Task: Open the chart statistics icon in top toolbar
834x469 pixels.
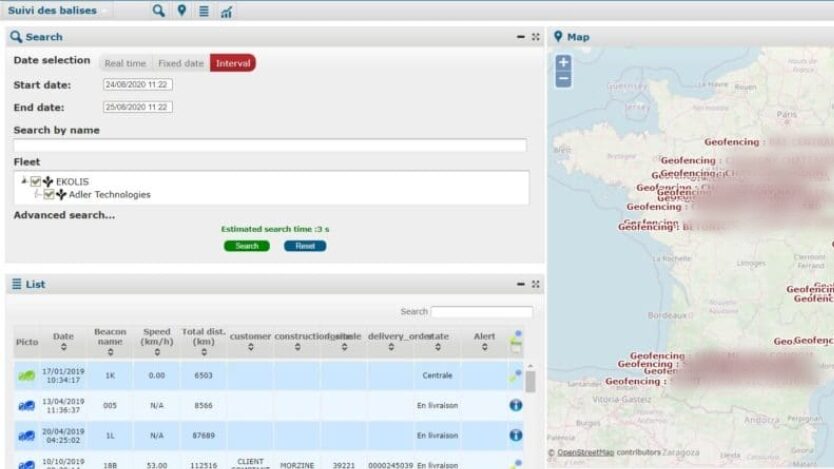Action: point(227,11)
